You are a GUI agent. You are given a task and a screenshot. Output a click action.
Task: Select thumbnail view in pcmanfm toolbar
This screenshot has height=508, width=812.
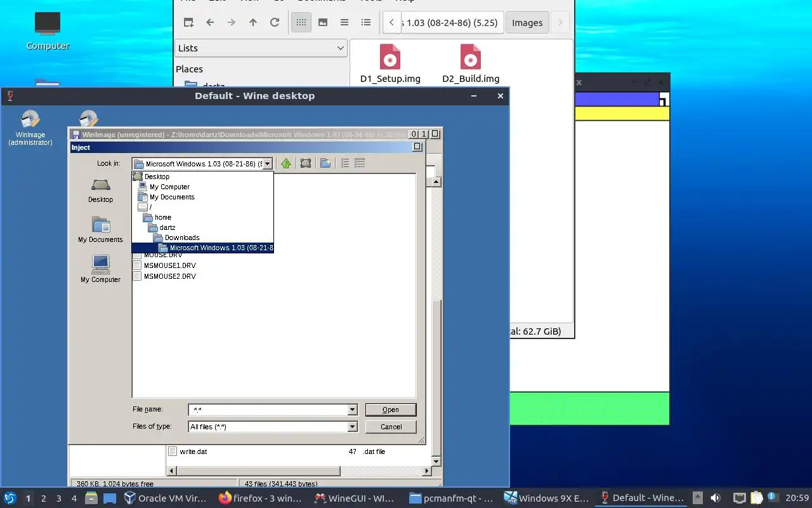point(323,22)
